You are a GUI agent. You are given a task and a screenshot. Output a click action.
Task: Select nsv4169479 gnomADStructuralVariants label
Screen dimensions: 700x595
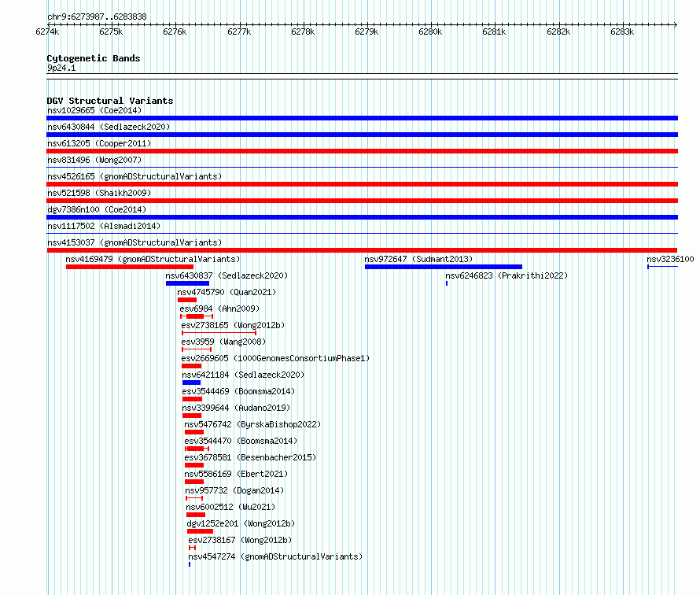tap(153, 259)
